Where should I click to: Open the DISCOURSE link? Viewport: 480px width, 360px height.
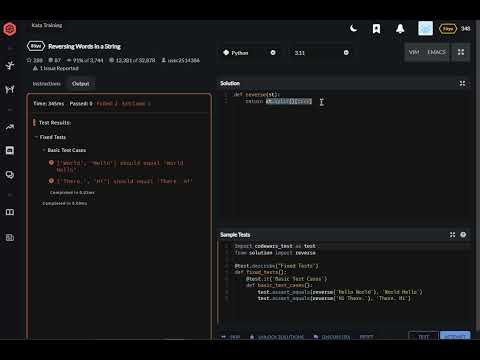click(332, 337)
